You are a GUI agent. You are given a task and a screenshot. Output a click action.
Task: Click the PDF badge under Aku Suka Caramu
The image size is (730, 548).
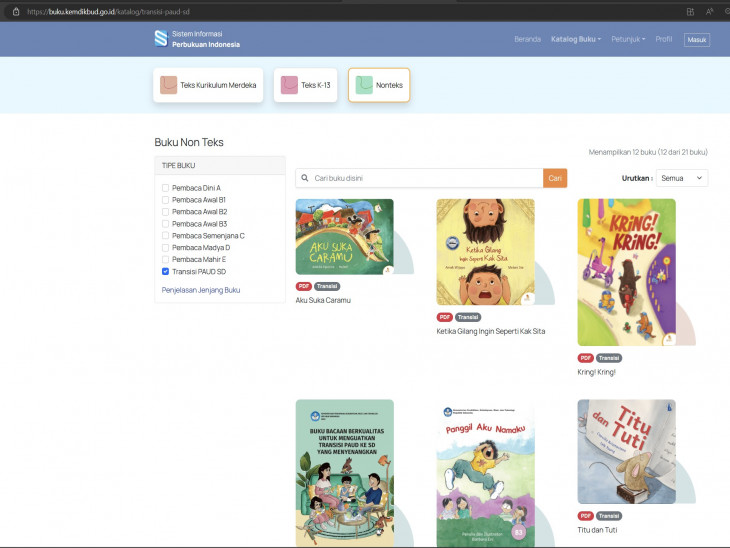pos(303,286)
